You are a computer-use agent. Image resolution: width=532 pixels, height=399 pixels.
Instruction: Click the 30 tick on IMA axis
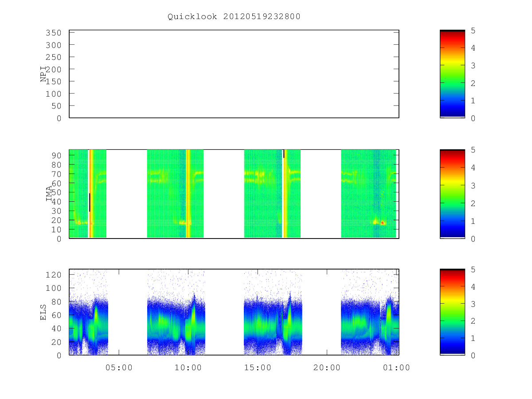57,211
